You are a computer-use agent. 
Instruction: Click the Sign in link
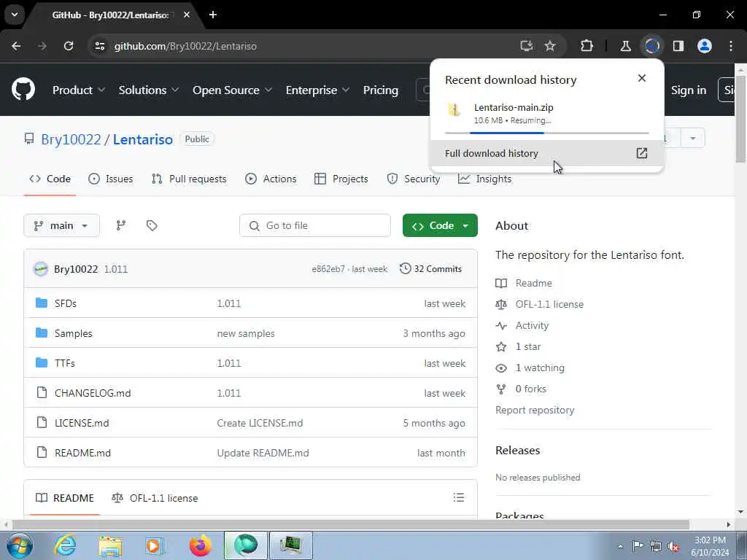[689, 90]
